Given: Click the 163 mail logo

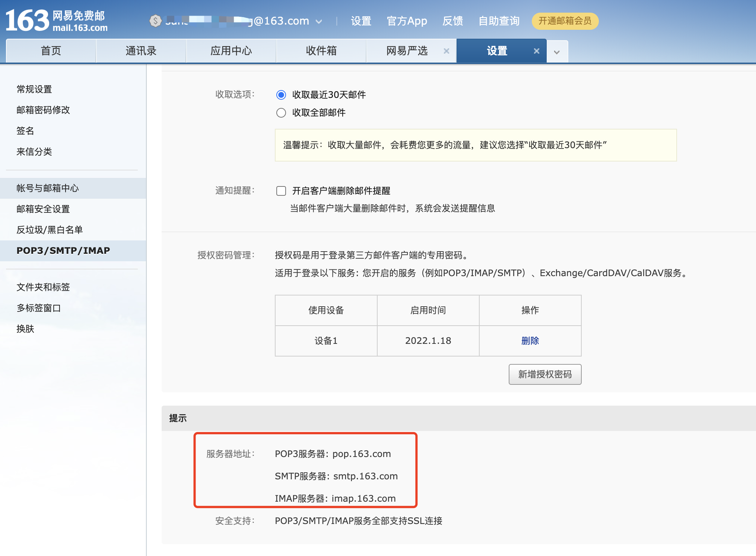Looking at the screenshot, I should pos(56,20).
